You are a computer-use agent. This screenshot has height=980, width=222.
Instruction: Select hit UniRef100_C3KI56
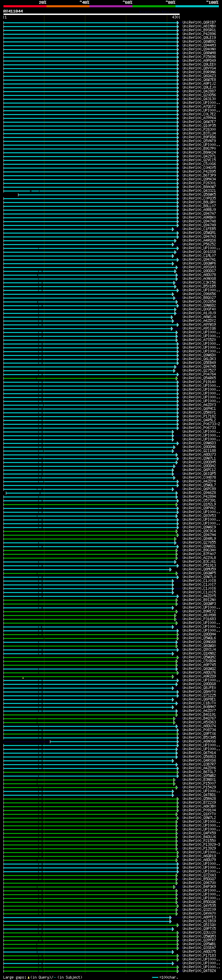click(x=199, y=282)
